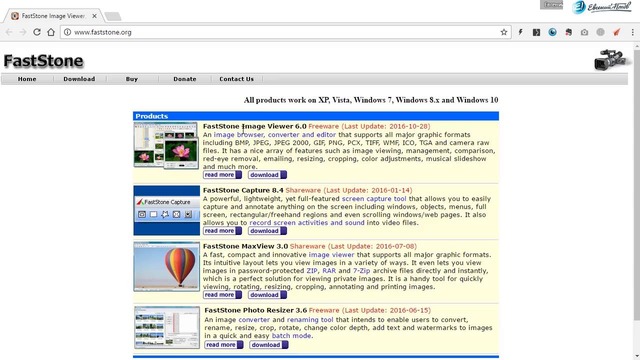Open the Contact Us menu item
The height and width of the screenshot is (360, 640).
pyautogui.click(x=236, y=79)
